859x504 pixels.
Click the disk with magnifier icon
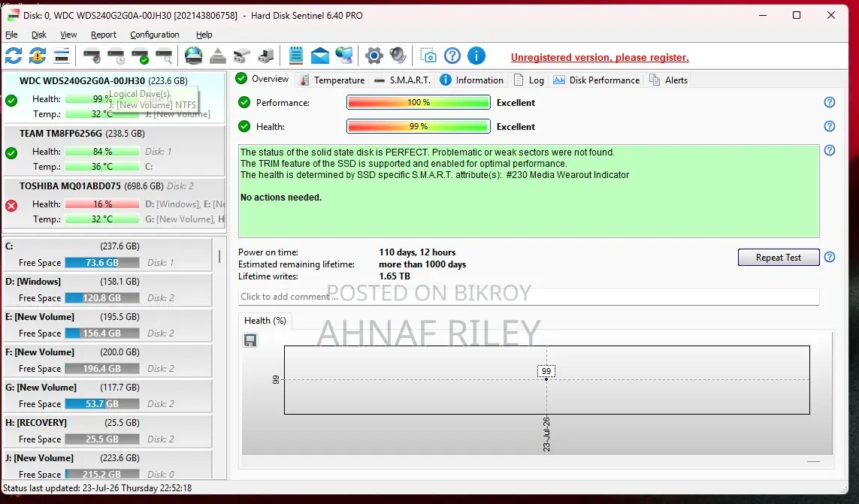coord(165,56)
